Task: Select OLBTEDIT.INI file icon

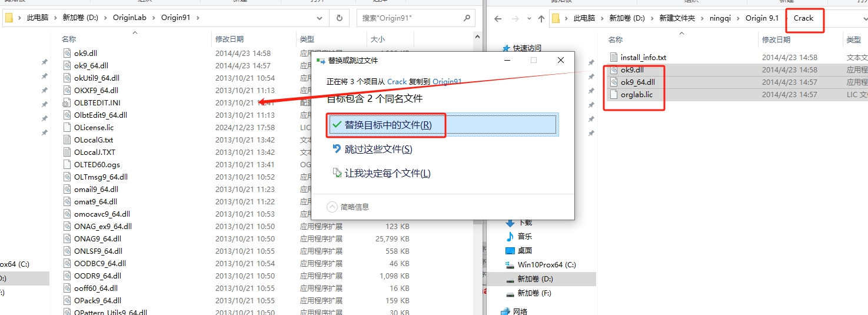Action: click(67, 102)
